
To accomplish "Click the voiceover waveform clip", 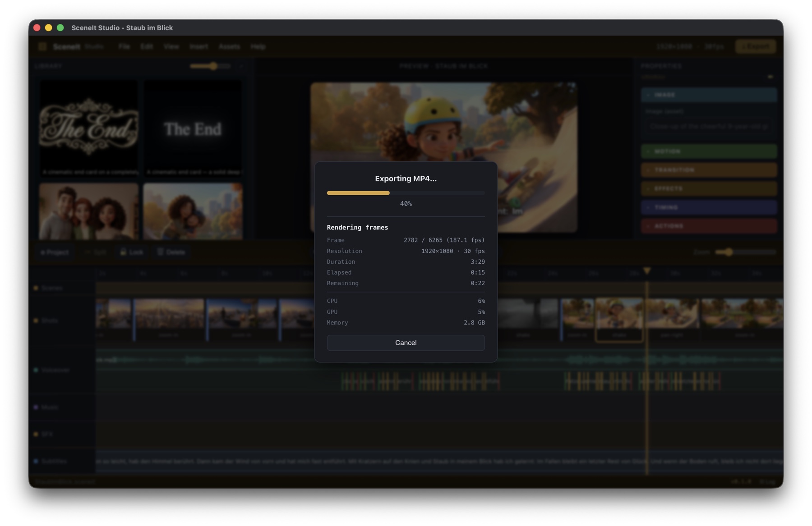I will tap(439, 360).
